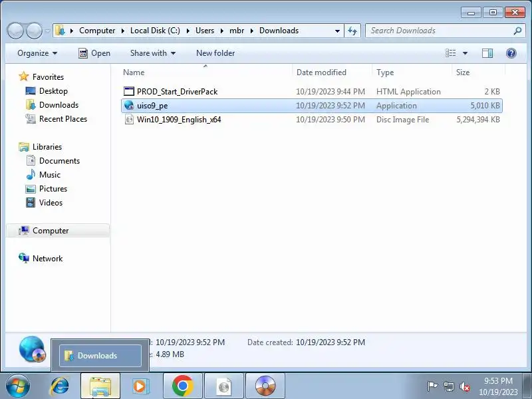Open Downloads in the Favorites list
Image resolution: width=532 pixels, height=399 pixels.
pos(59,105)
